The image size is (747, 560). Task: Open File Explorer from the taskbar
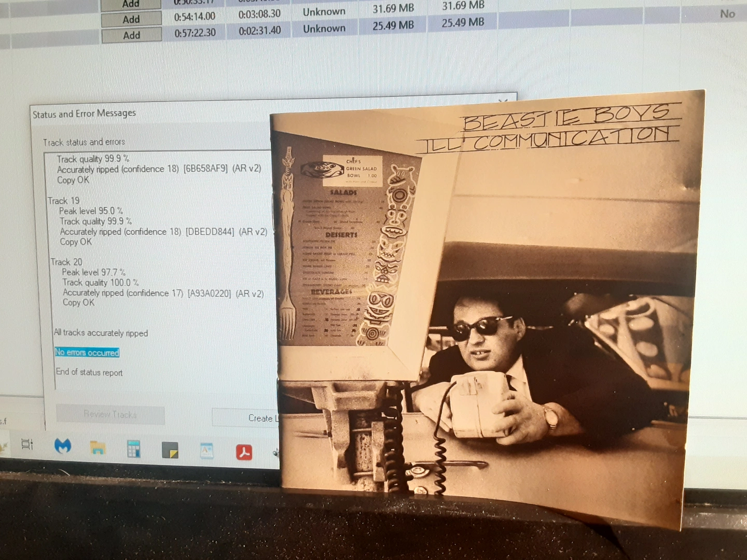point(98,447)
